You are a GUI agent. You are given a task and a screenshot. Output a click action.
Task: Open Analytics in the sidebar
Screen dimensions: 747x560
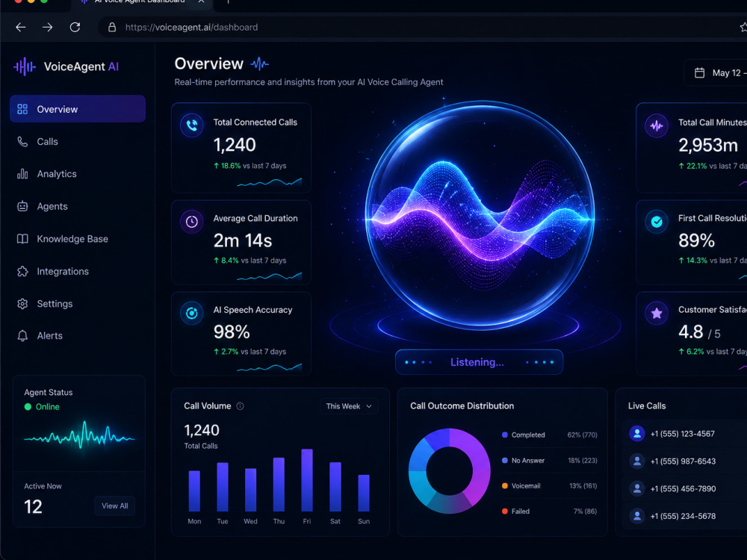point(78,174)
